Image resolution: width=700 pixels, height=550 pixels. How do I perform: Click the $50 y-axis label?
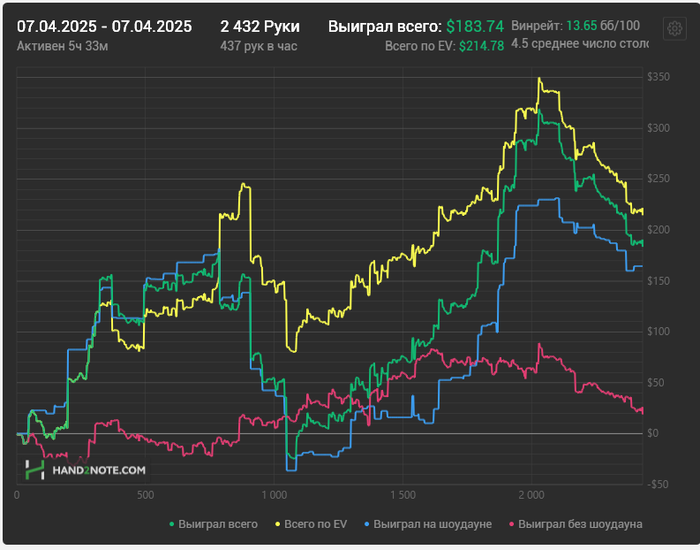coord(656,383)
